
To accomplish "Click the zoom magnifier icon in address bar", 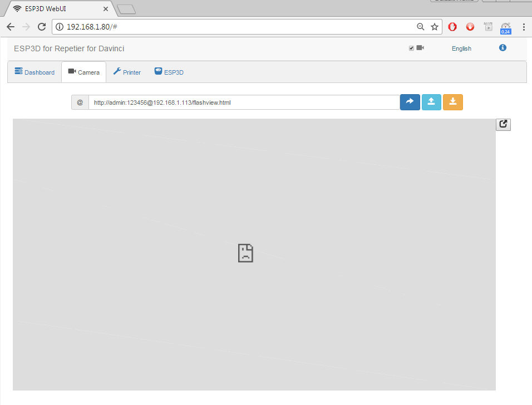I will [421, 27].
